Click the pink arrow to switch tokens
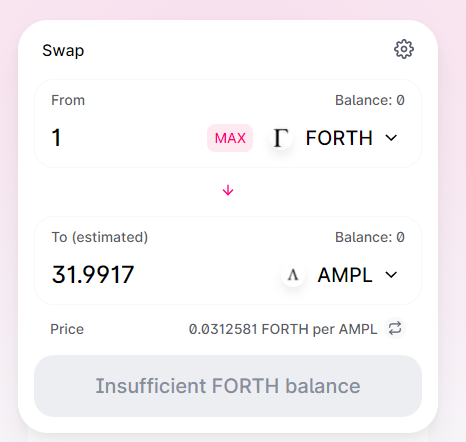 coord(228,190)
